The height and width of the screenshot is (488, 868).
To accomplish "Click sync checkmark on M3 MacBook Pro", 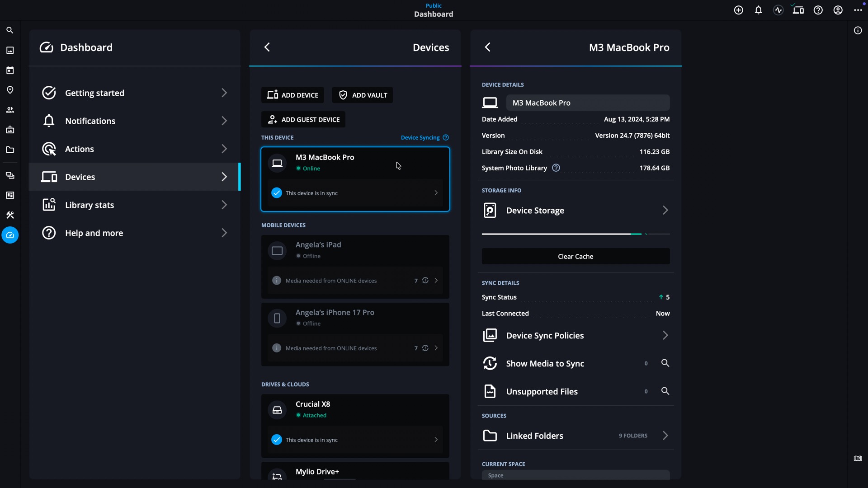I will [x=277, y=193].
